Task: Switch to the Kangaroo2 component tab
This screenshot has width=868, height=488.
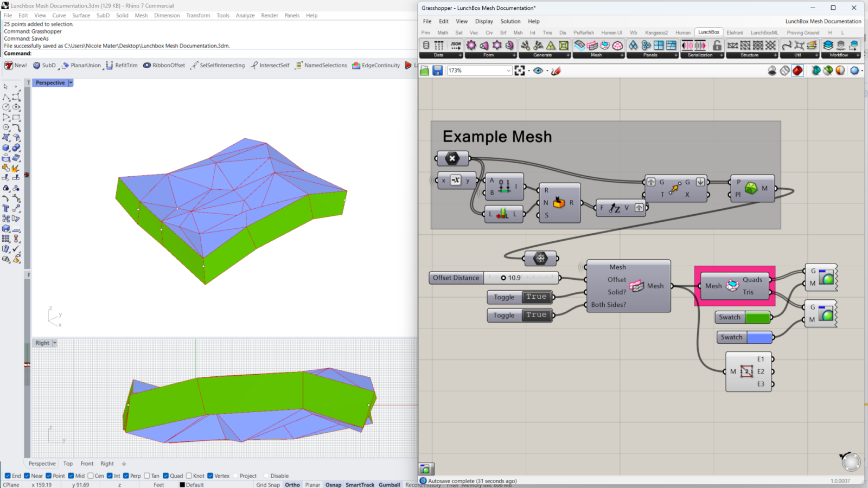Action: pos(656,33)
